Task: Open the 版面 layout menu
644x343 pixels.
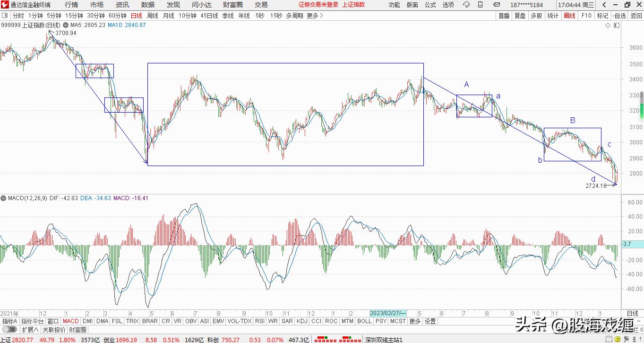Action: click(x=412, y=5)
